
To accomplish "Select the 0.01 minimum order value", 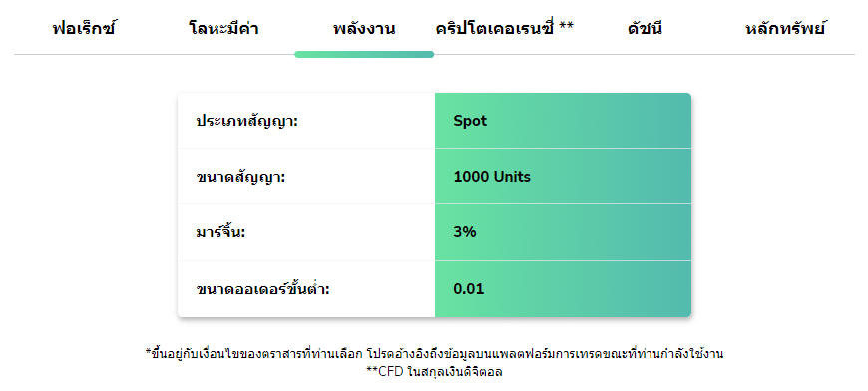I will pyautogui.click(x=468, y=288).
